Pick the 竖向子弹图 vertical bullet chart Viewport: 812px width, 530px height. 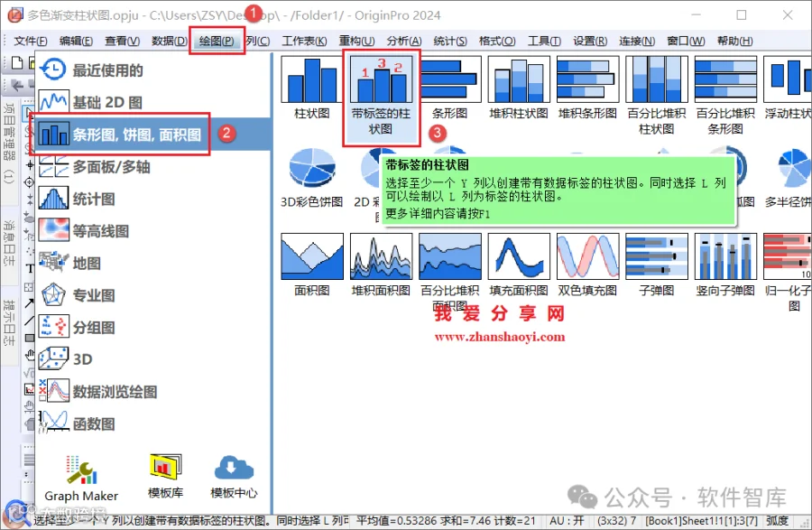click(x=725, y=265)
